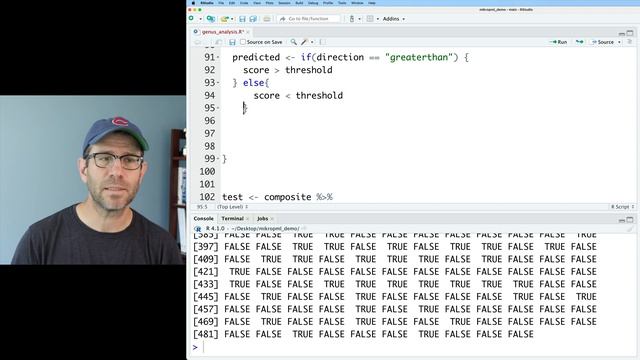
Task: Collapse the code fold on line 91
Action: (x=218, y=58)
